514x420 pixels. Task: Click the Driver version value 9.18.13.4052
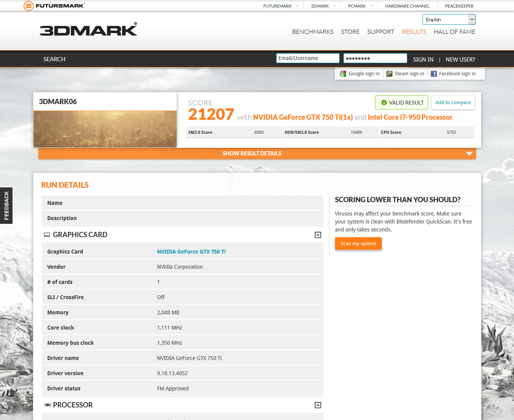pos(172,373)
